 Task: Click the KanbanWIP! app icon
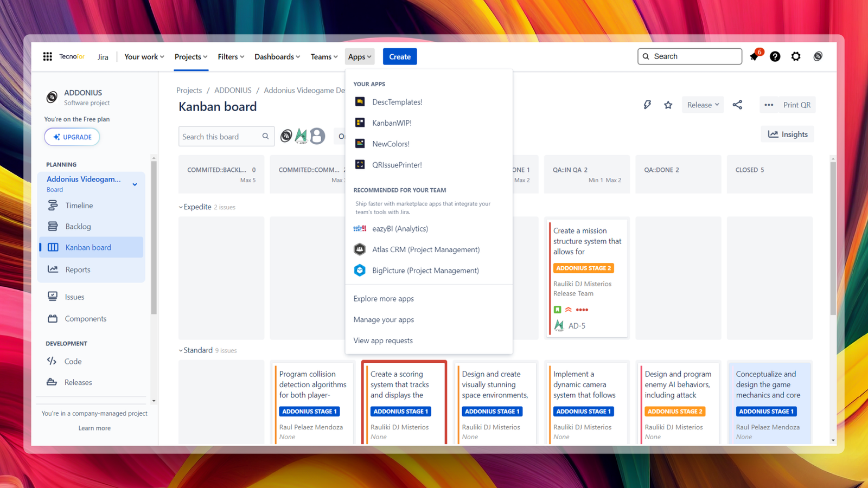pyautogui.click(x=360, y=123)
